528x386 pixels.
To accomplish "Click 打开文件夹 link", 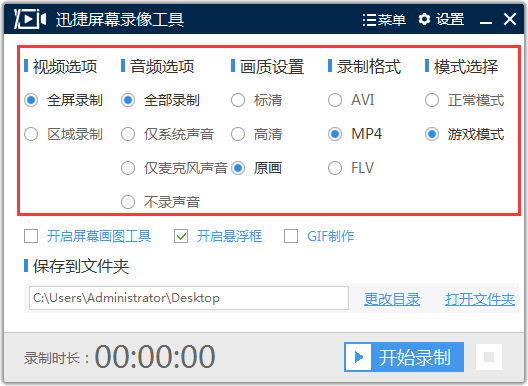I will (480, 299).
